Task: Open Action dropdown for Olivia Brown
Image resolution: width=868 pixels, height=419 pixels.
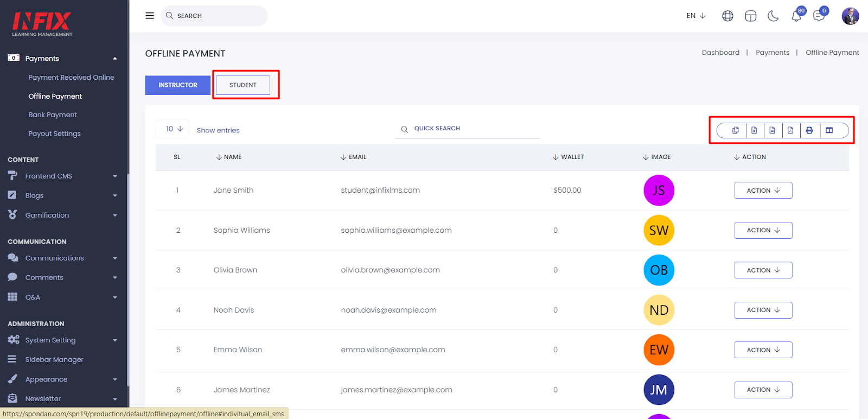Action: [763, 270]
